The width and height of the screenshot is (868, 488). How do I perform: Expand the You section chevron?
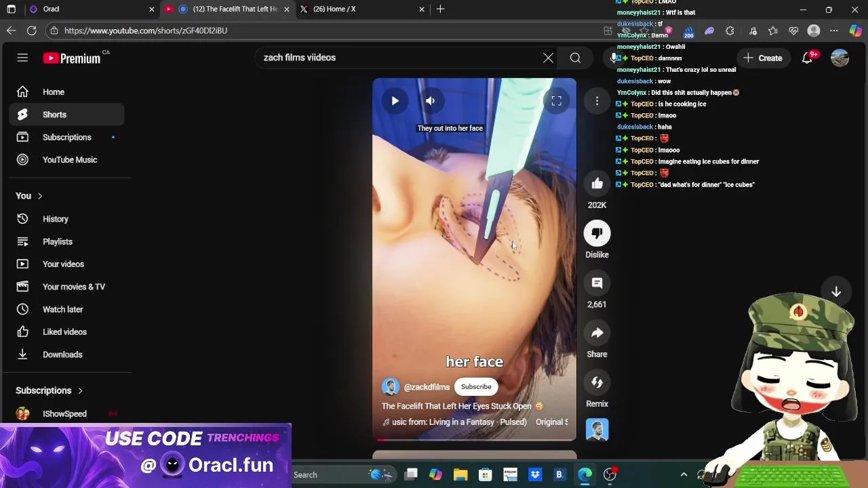[40, 196]
